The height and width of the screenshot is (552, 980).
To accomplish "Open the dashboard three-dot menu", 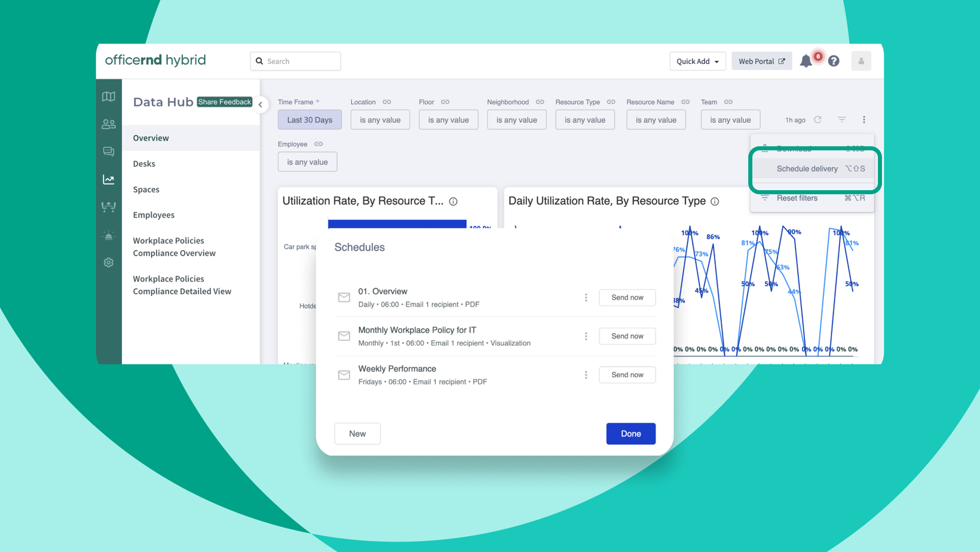I will tap(864, 120).
